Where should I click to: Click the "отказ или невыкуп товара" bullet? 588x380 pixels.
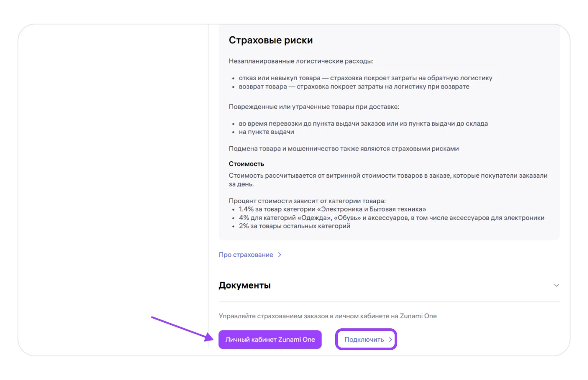tap(365, 78)
